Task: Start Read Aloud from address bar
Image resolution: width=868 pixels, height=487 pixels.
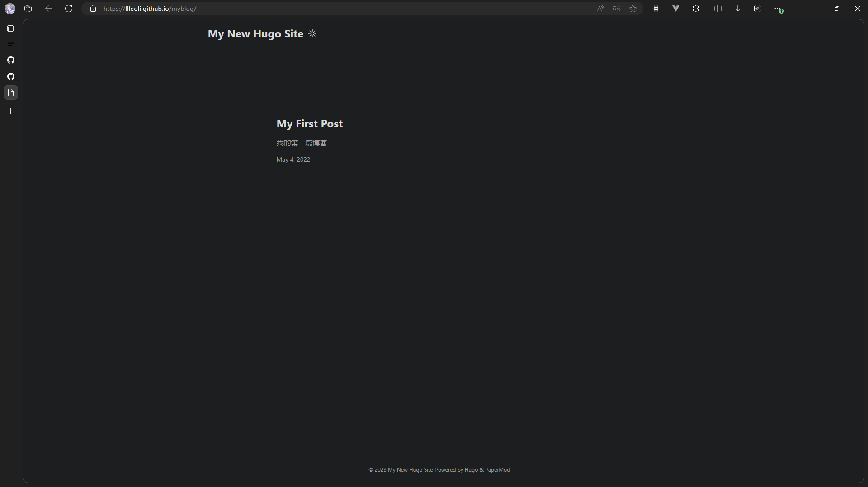Action: [x=600, y=9]
